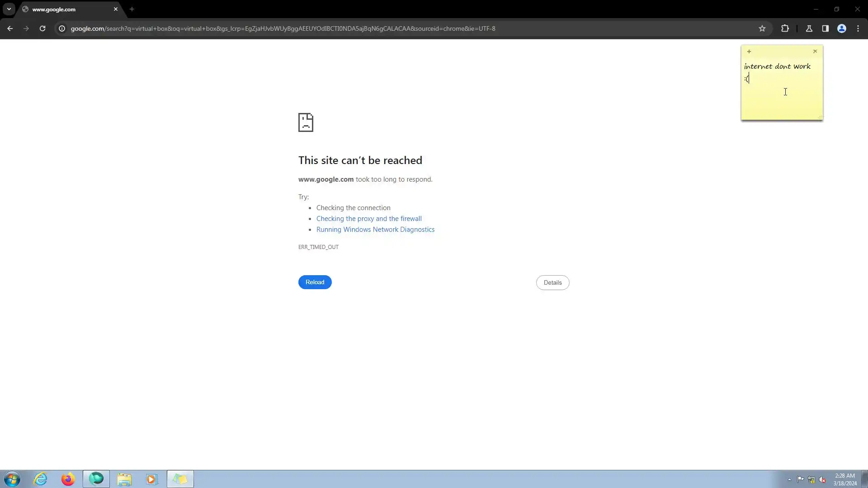Open Checking the proxy and firewall link
The height and width of the screenshot is (488, 868).
tap(369, 219)
